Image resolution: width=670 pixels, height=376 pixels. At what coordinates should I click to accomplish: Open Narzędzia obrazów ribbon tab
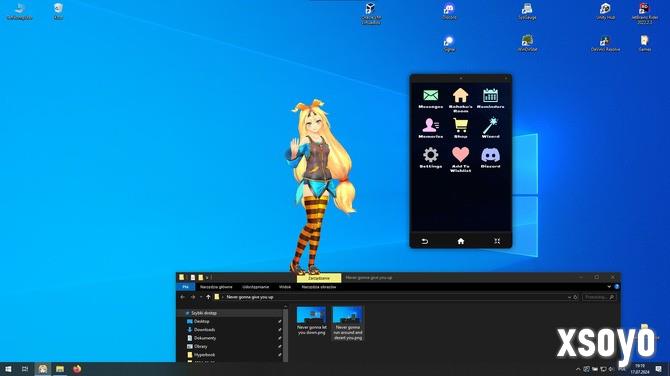click(319, 287)
